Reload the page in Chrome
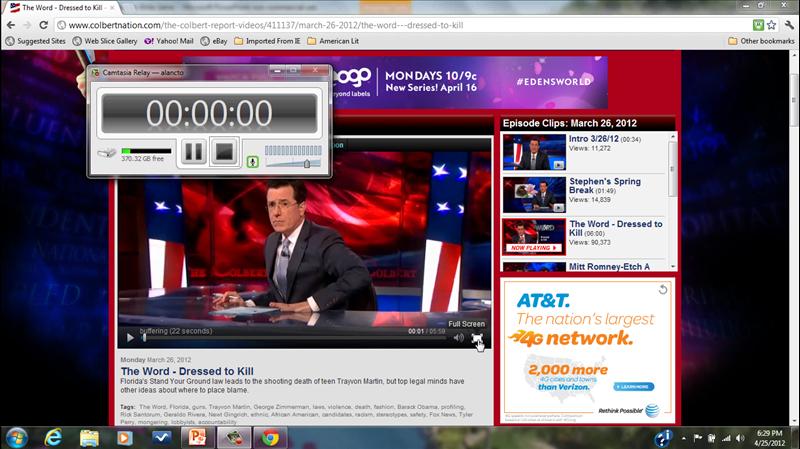 43,25
